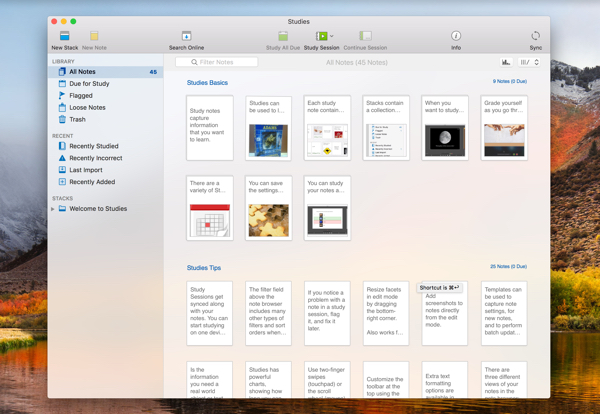600x414 pixels.
Task: Open the Info panel icon
Action: pos(456,36)
